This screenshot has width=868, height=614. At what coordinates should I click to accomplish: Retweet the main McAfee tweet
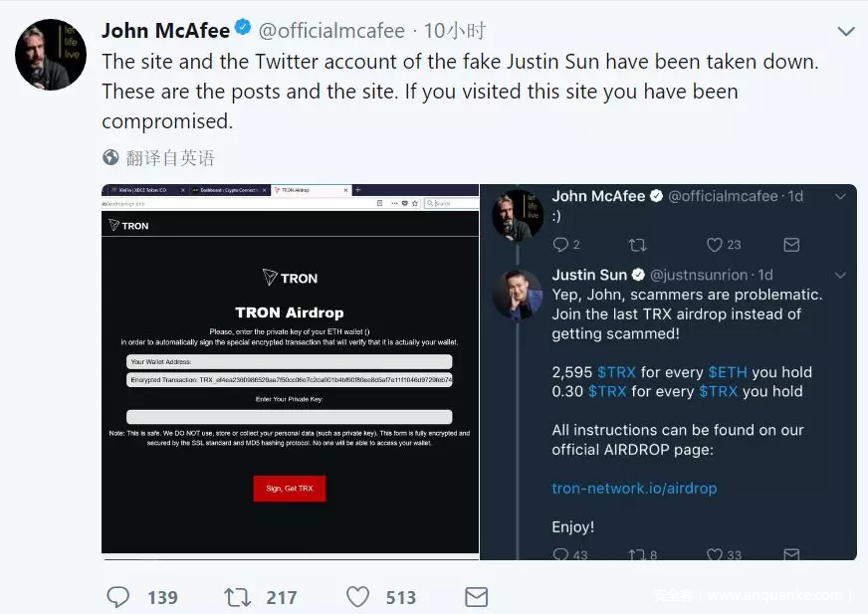click(237, 597)
